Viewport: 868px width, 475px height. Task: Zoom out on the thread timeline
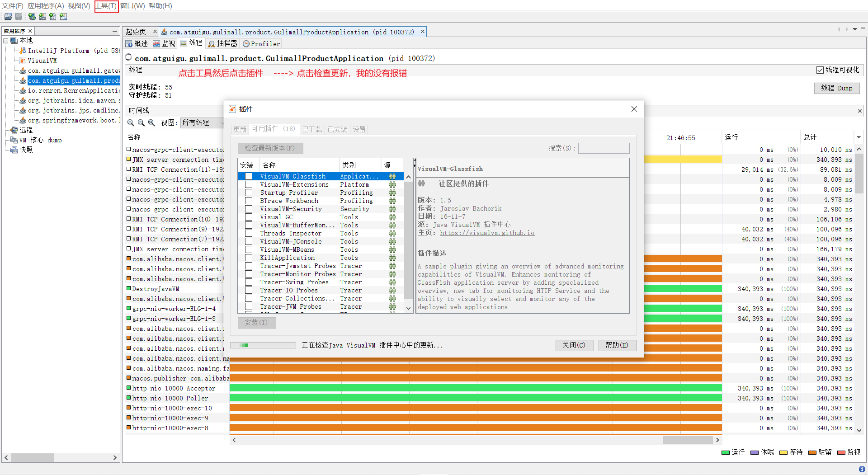click(141, 122)
